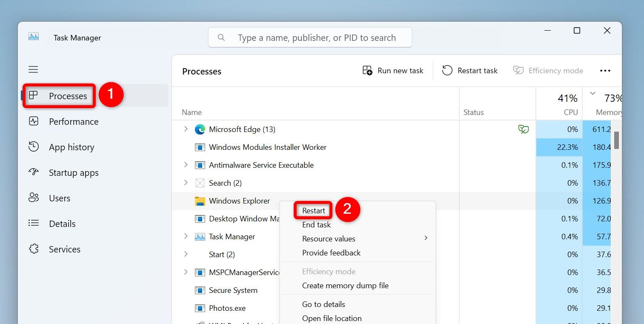
Task: Click the vertical scrollbar thumb
Action: click(x=616, y=140)
